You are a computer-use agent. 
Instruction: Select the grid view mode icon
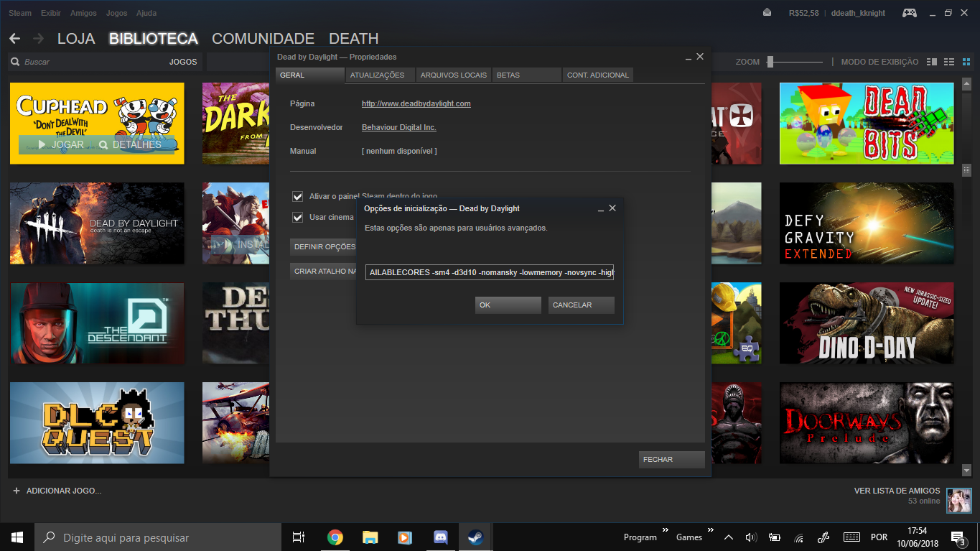tap(965, 62)
